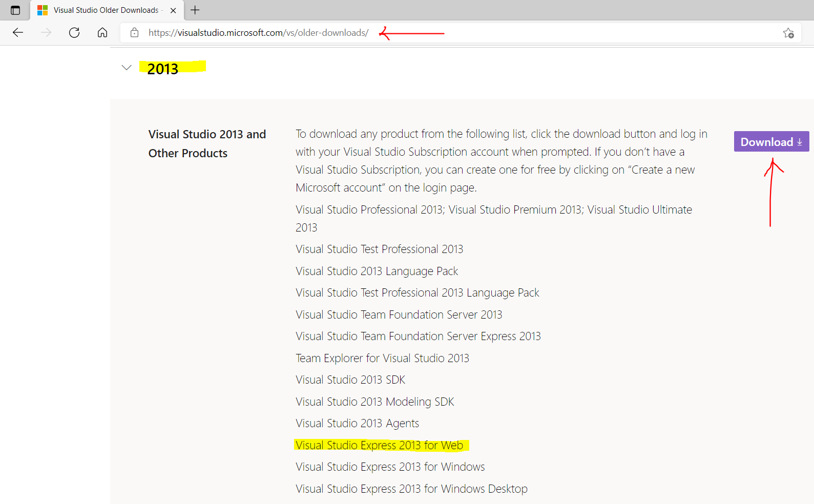Click the purple Download button

click(x=771, y=141)
